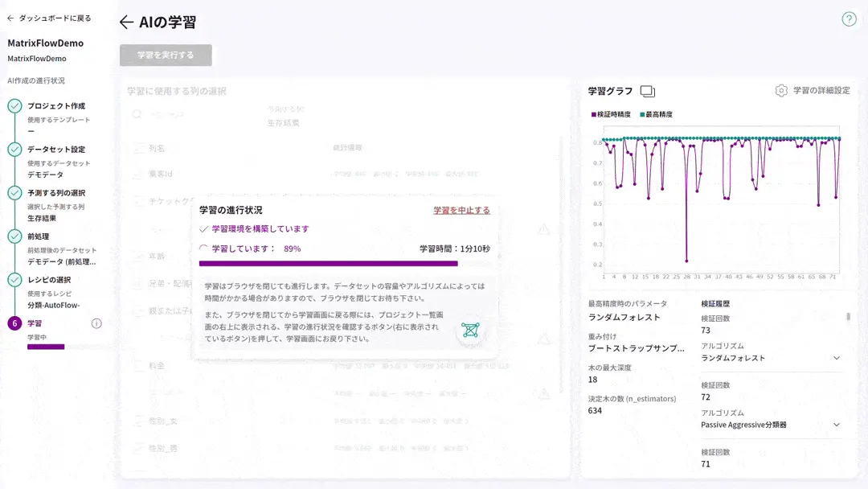868x489 pixels.
Task: Click the gear icon for 学習の詳細設定
Action: (x=780, y=91)
